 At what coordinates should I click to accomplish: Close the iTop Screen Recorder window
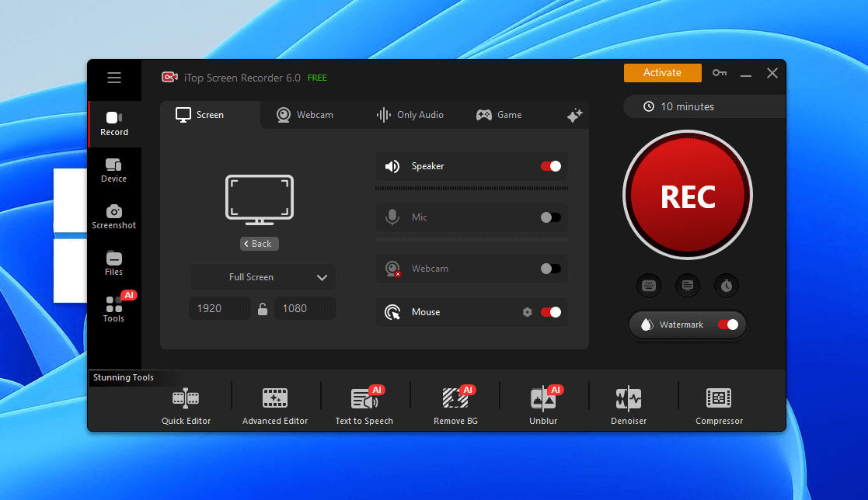[x=772, y=73]
